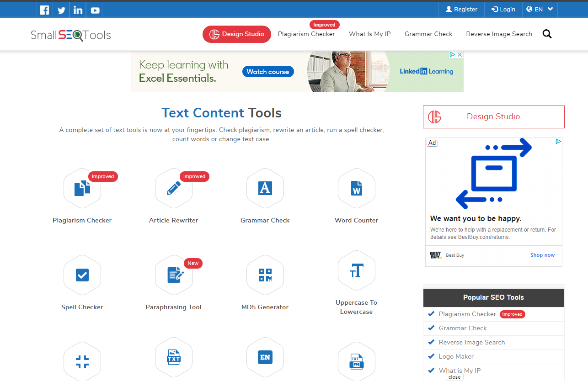Click the AdChoices icon on Best Buy ad
The width and height of the screenshot is (588, 381).
coord(558,142)
